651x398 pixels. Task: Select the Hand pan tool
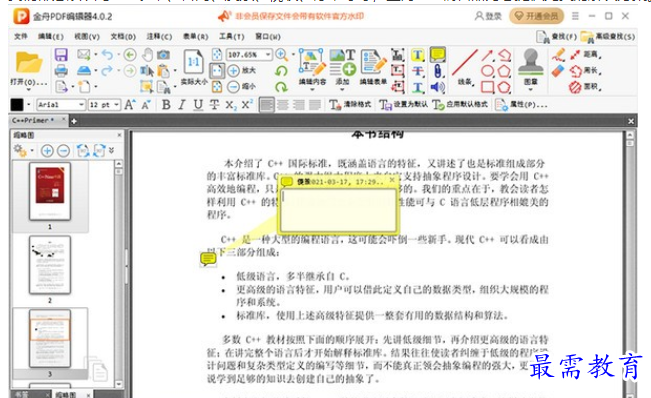[147, 54]
